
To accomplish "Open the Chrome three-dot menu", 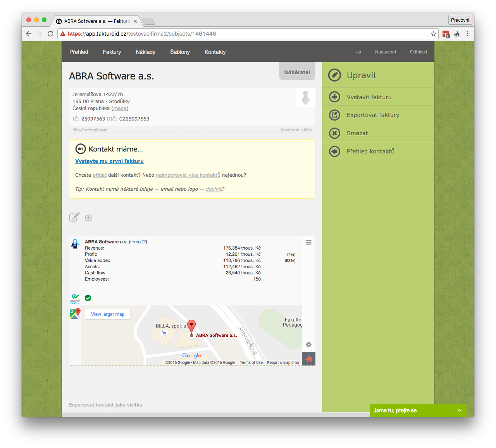I will click(x=467, y=34).
